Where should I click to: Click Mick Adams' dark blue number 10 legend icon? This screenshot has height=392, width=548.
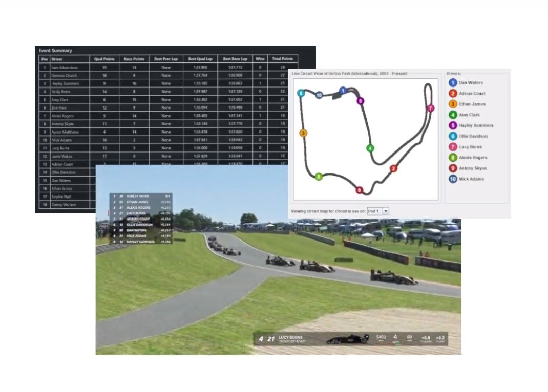453,179
